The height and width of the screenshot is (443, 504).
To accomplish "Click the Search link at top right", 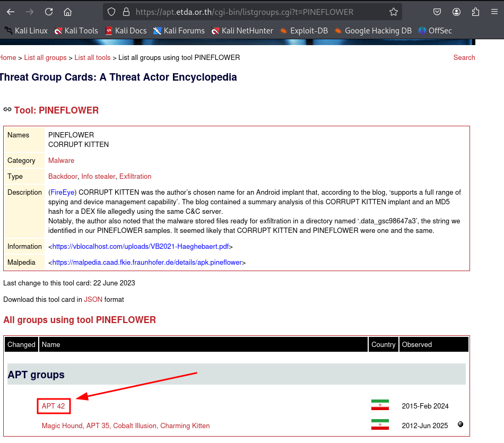I will pos(464,58).
